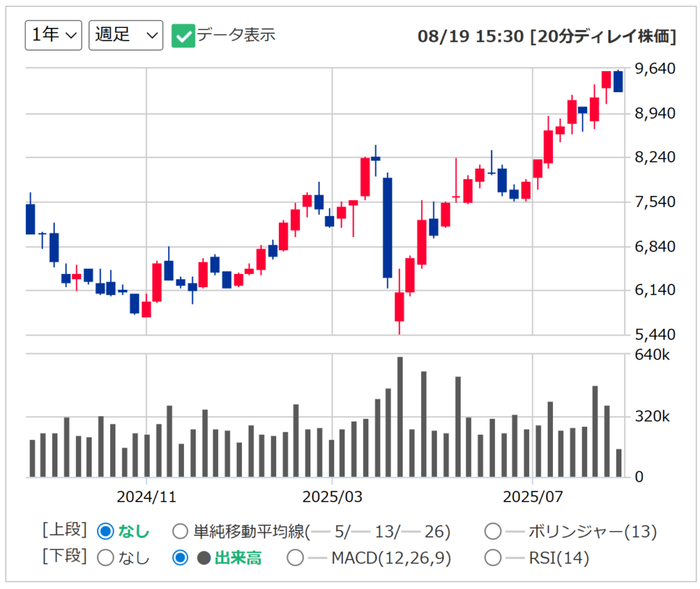Select RSI(14) radio button

pos(493,558)
